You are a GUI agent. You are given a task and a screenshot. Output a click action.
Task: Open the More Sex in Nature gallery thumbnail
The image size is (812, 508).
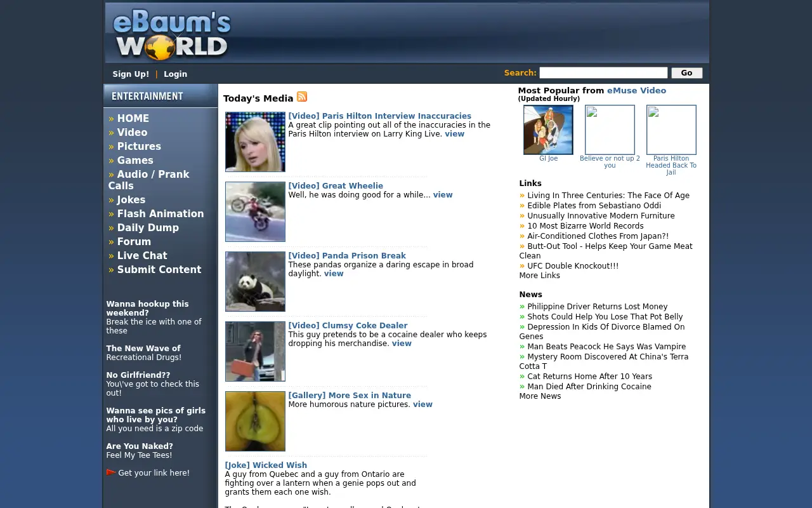coord(255,421)
